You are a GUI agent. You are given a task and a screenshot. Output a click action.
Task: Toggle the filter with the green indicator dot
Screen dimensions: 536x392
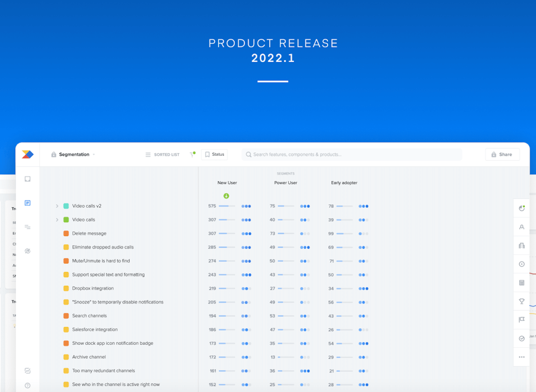192,154
